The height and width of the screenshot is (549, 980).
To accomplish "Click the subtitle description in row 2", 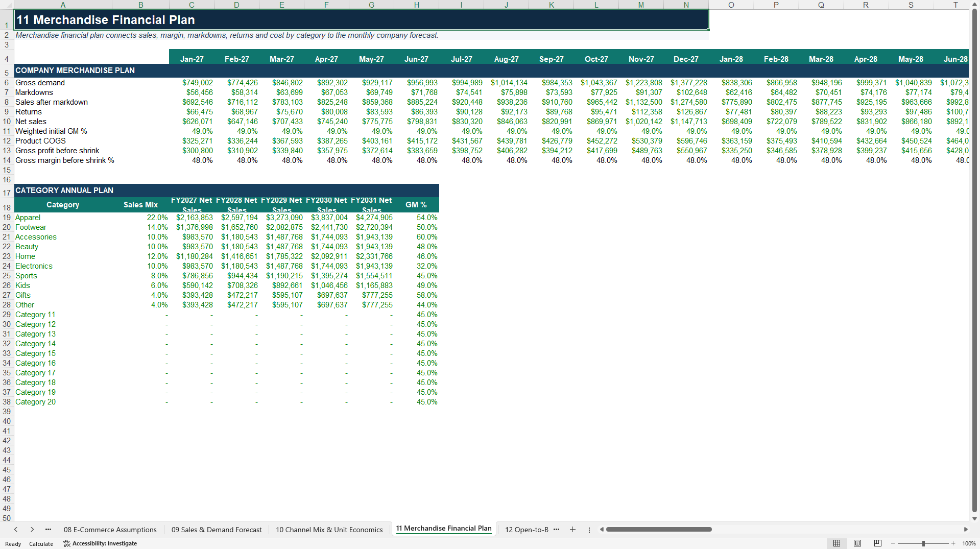I will (227, 35).
